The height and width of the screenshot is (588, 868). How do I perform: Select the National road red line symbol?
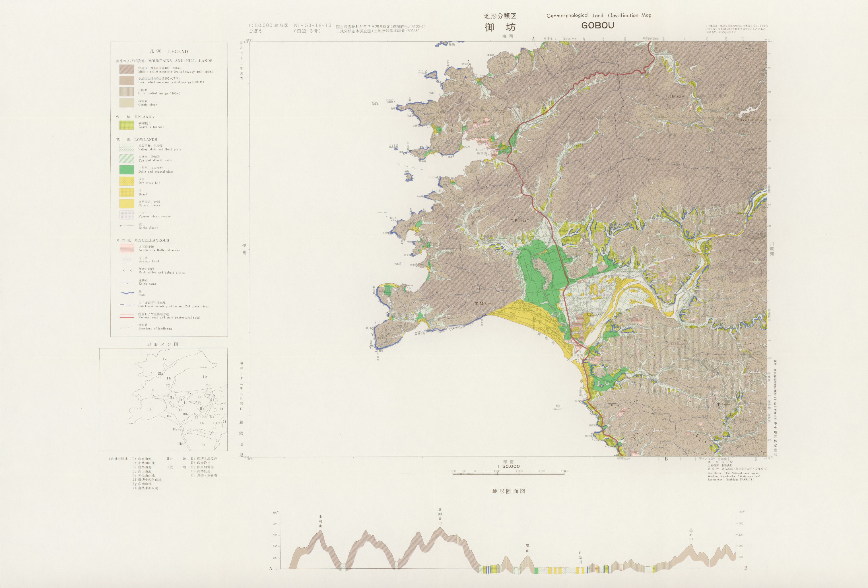(x=127, y=316)
